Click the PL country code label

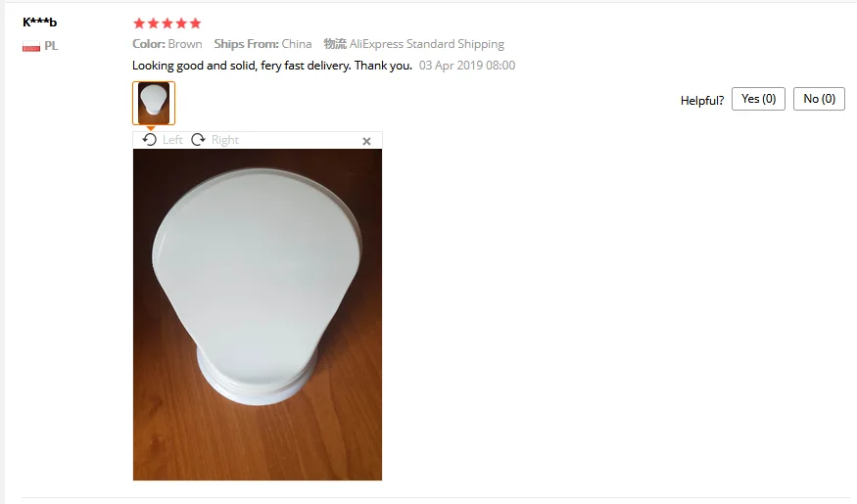51,46
